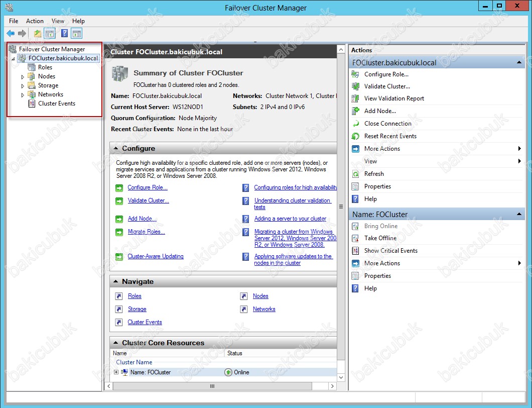Image resolution: width=532 pixels, height=408 pixels.
Task: Go to Storage via the Navigate link
Action: pyautogui.click(x=137, y=309)
